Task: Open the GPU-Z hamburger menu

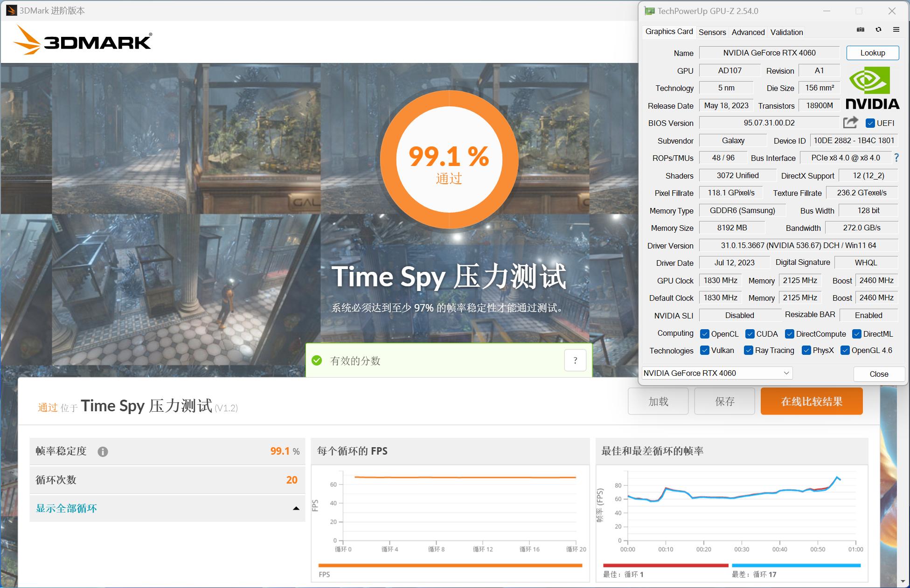Action: (896, 29)
